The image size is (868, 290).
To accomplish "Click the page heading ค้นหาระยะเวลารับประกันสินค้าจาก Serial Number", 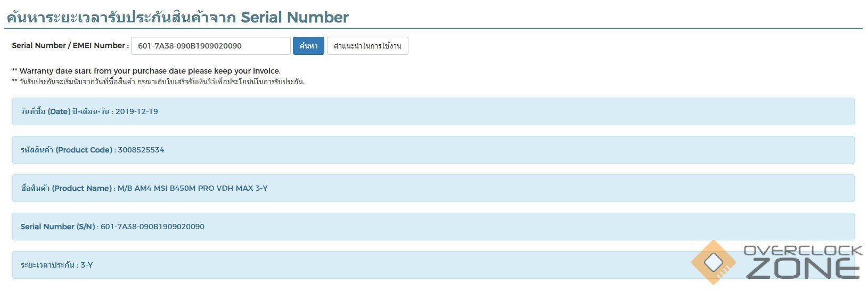I will tap(177, 17).
